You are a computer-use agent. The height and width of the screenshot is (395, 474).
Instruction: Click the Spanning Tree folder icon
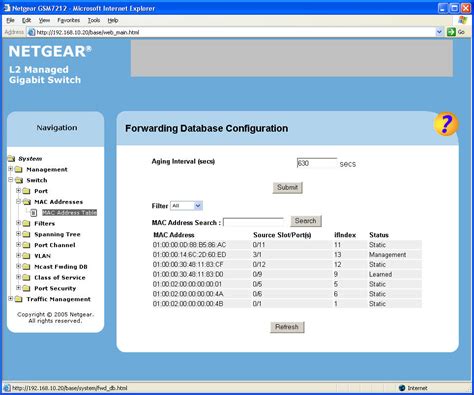click(x=26, y=234)
